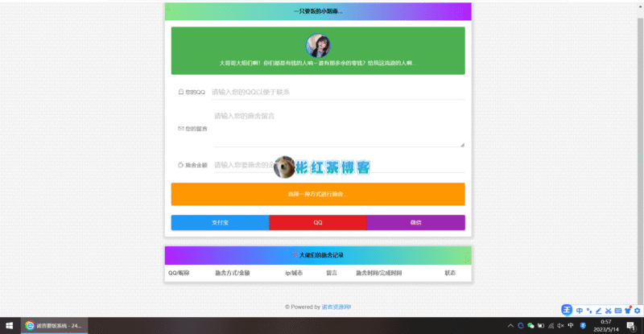Click the ip/城市 column header
The height and width of the screenshot is (334, 644).
coord(294,273)
